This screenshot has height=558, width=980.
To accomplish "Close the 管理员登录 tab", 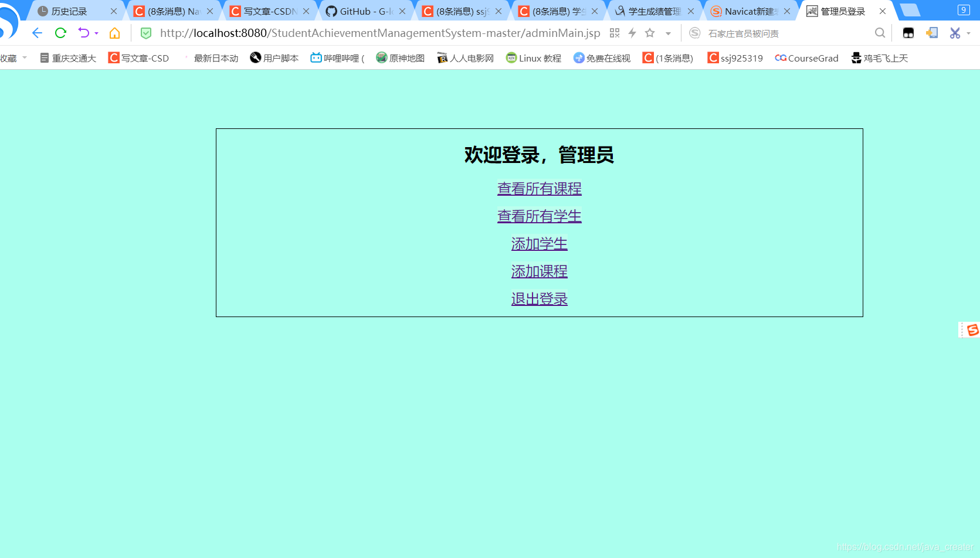I will 883,11.
